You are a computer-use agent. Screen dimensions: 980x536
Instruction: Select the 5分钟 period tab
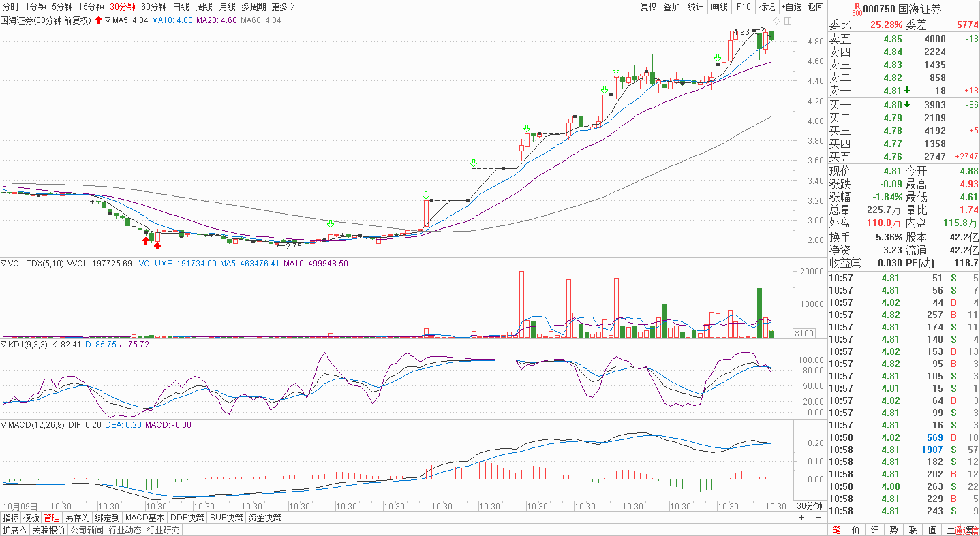pos(62,7)
